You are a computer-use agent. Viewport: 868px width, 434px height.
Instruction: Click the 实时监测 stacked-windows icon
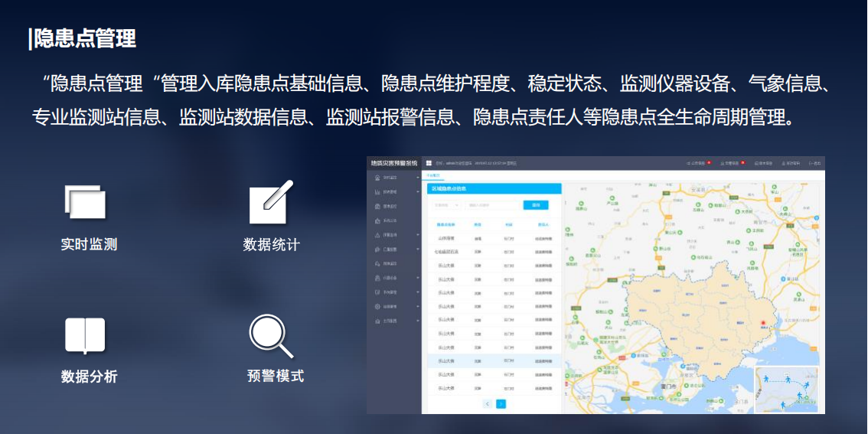click(x=85, y=202)
